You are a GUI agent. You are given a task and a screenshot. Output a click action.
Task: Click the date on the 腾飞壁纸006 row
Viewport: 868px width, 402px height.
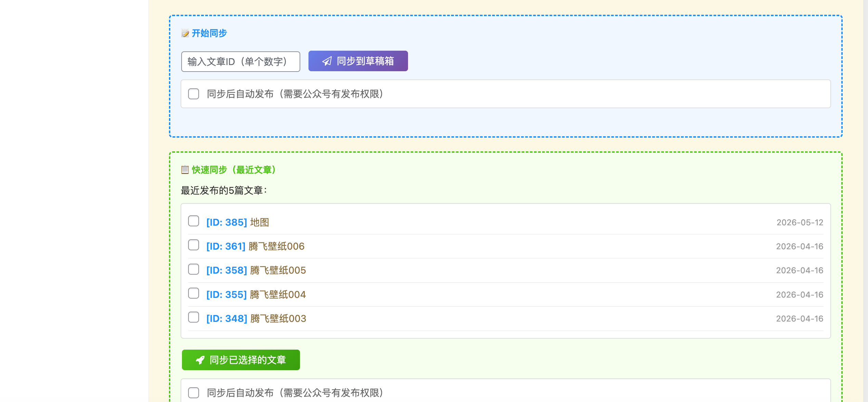(800, 247)
